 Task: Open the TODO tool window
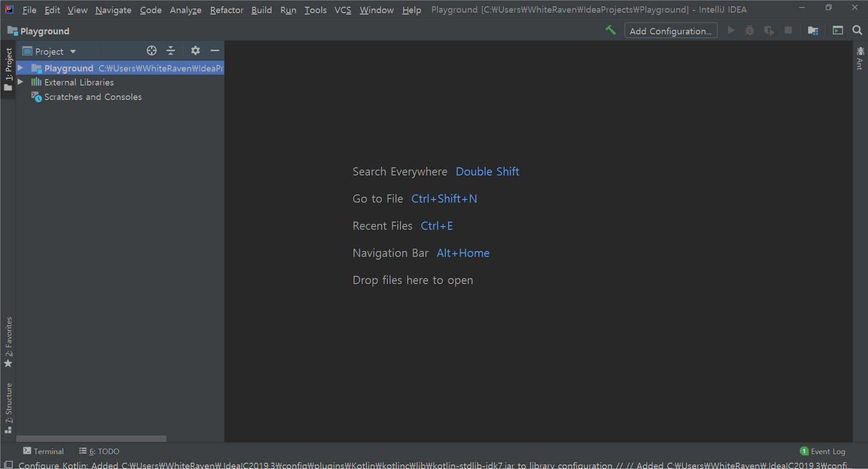click(99, 451)
